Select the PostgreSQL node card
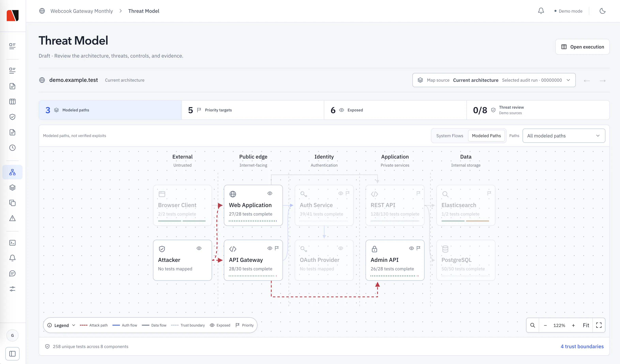The image size is (620, 364). point(465,260)
